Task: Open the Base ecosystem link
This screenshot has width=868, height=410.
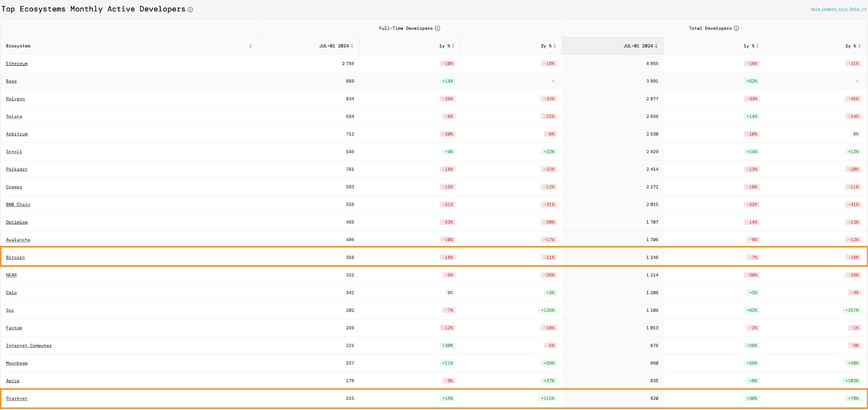Action: click(11, 81)
